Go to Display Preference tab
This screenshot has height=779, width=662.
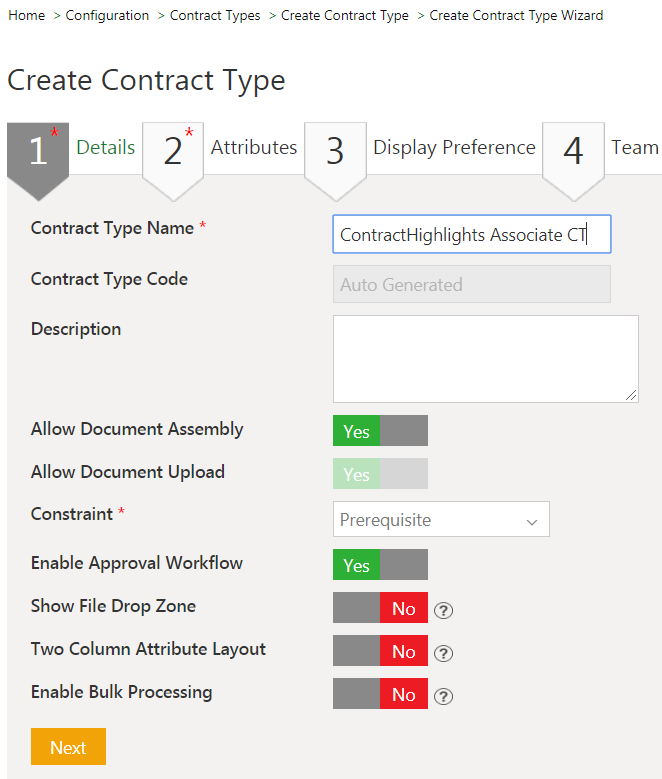click(454, 147)
